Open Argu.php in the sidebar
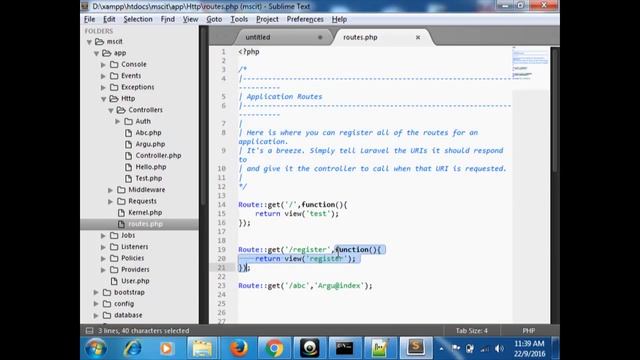Viewport: 640px width, 360px height. [150, 144]
